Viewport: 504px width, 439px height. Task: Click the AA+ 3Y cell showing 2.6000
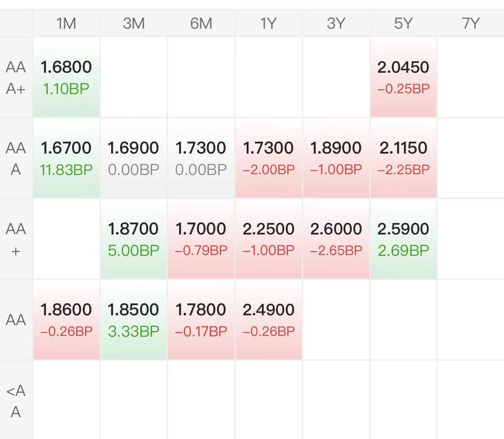point(336,239)
